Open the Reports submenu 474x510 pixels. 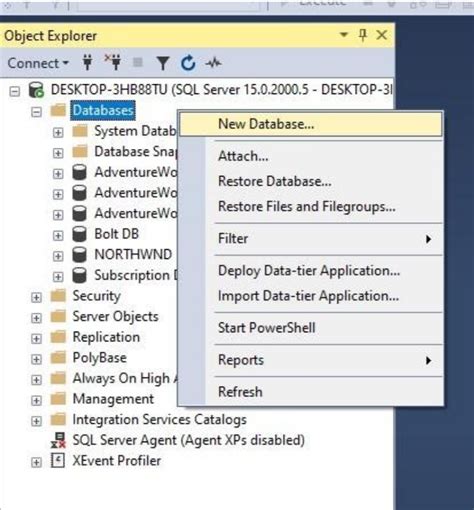[x=311, y=360]
